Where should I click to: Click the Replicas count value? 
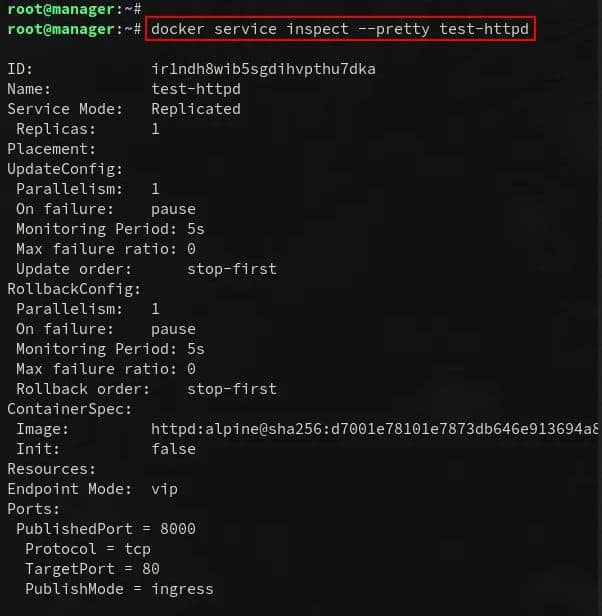tap(156, 129)
